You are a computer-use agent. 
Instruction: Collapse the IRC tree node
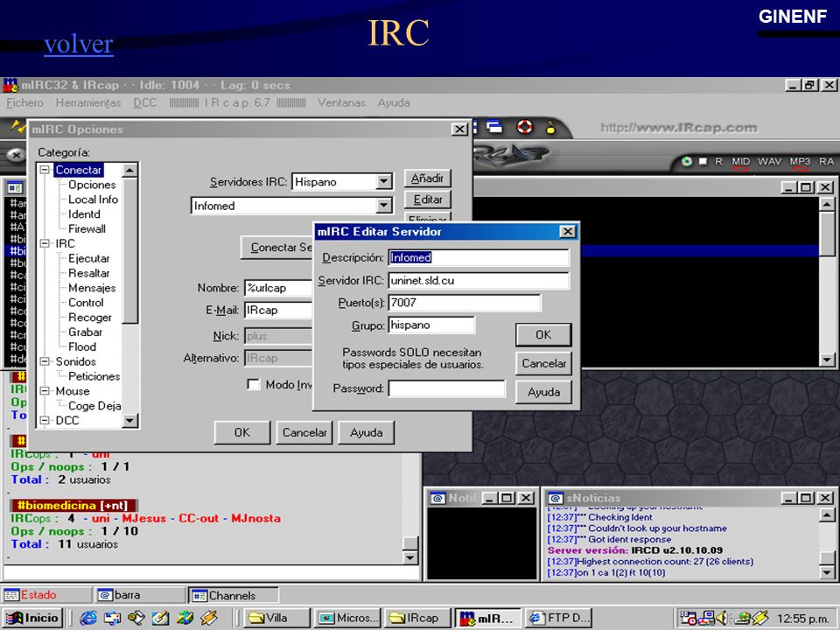click(45, 243)
